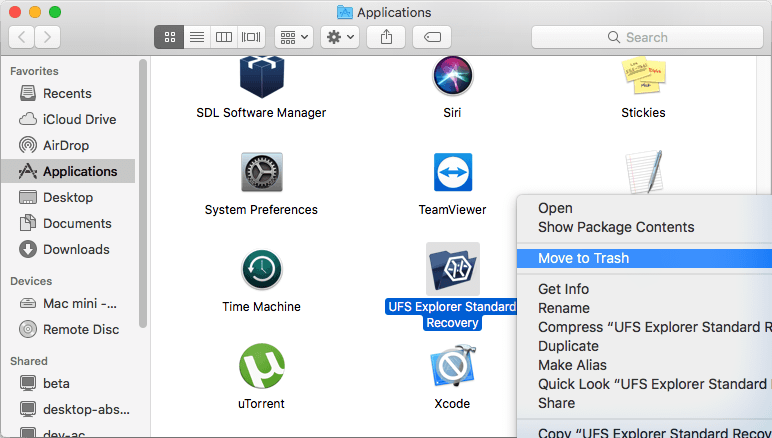Select the Time Machine app icon
The image size is (772, 438).
point(261,269)
